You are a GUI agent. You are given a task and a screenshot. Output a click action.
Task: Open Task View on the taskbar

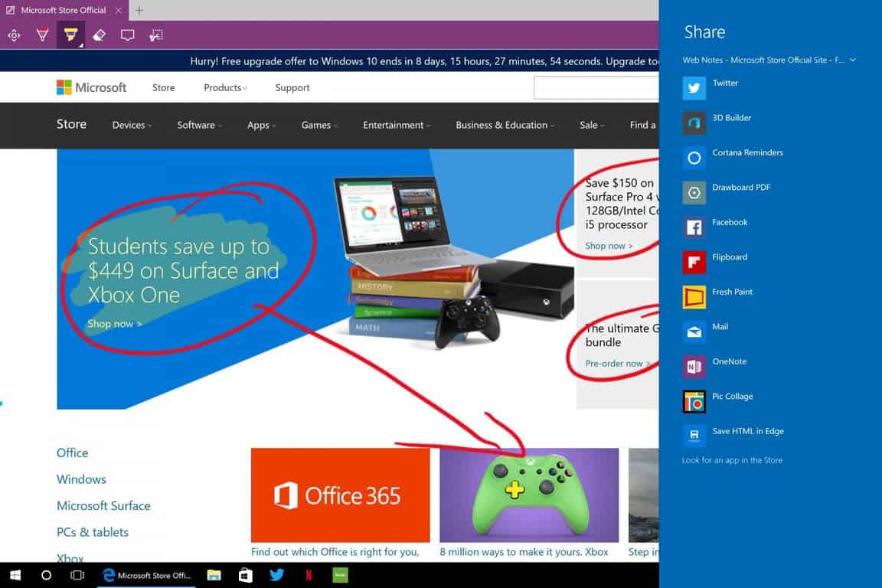(77, 575)
